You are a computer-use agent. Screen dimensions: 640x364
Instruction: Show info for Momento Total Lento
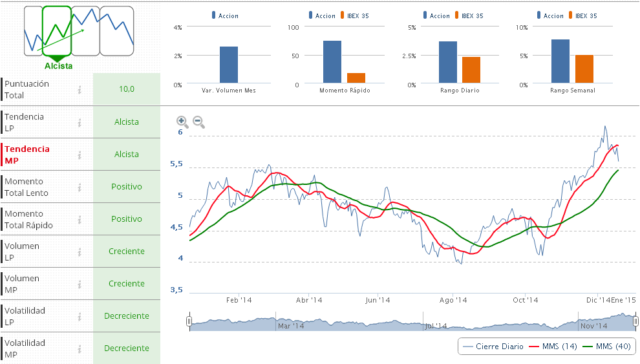point(80,187)
